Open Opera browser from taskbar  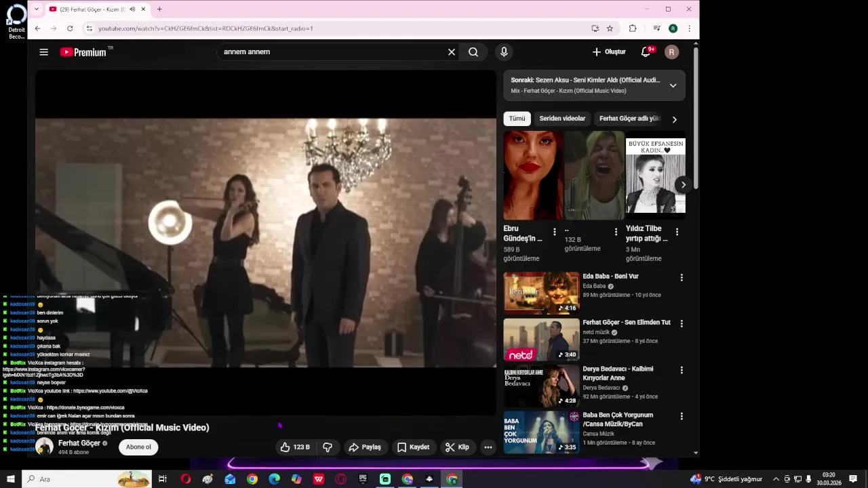[x=186, y=479]
